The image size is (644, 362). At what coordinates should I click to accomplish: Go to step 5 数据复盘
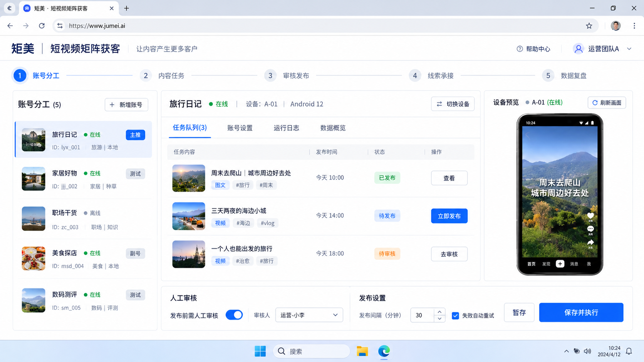[564, 76]
